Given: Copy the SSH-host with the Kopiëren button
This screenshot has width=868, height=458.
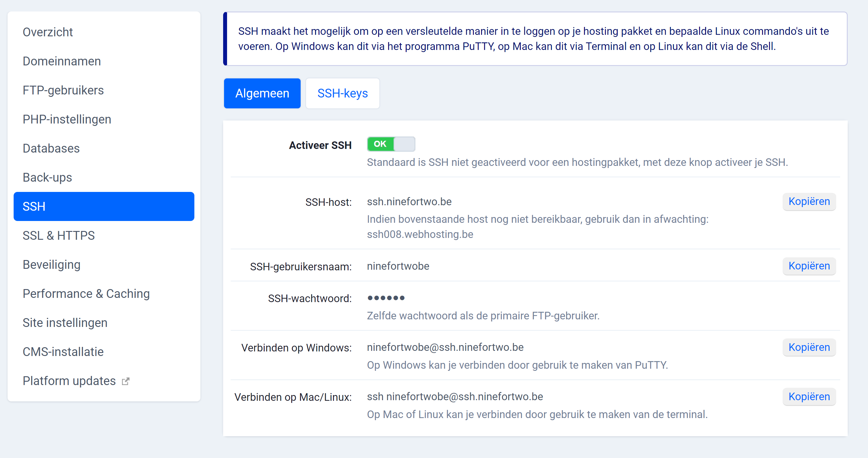Looking at the screenshot, I should pyautogui.click(x=809, y=201).
